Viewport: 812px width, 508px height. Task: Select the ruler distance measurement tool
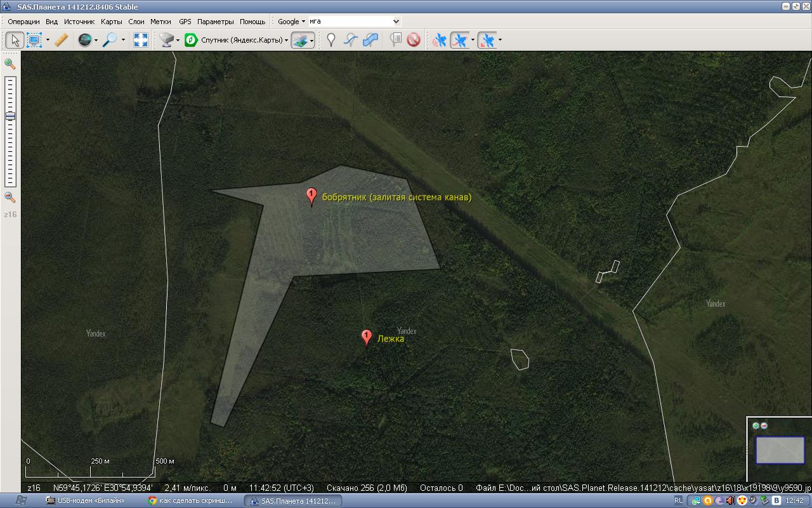(x=61, y=40)
